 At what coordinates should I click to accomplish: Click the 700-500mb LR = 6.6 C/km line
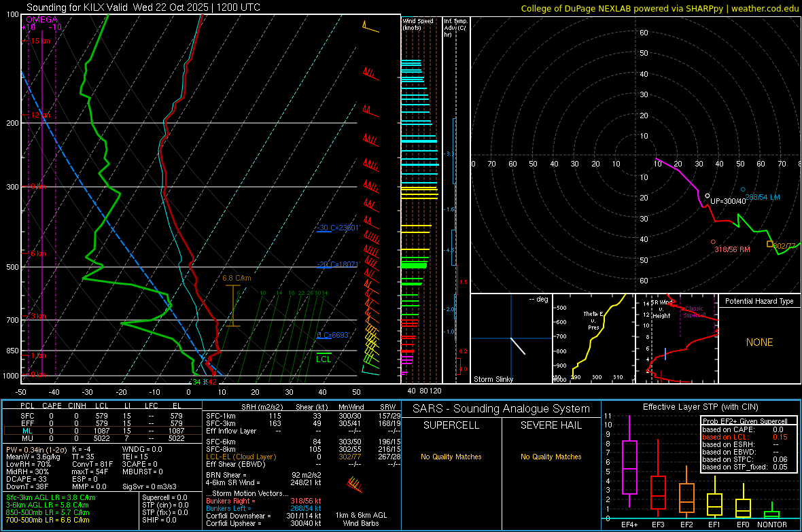(x=48, y=520)
